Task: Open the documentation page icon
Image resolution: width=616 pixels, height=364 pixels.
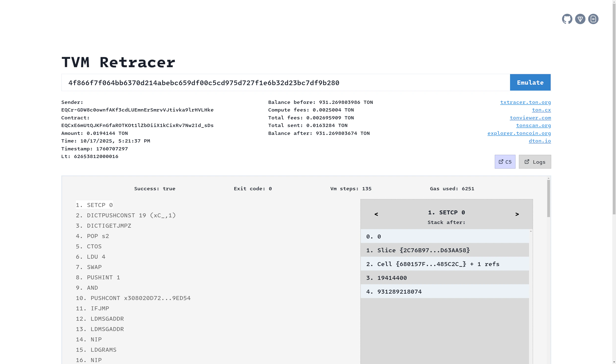Action: pyautogui.click(x=593, y=19)
